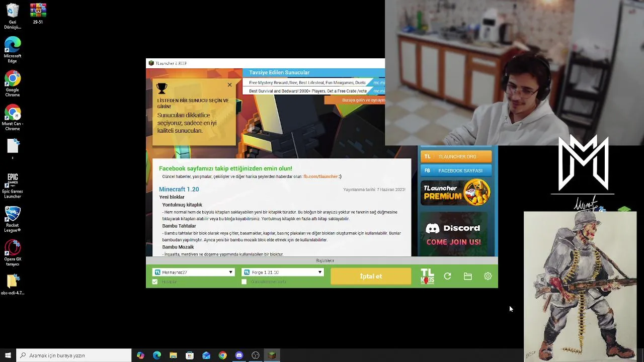Click the Tavsiye Edilen Sunucular header
Screen dimensions: 644x362
(x=279, y=72)
